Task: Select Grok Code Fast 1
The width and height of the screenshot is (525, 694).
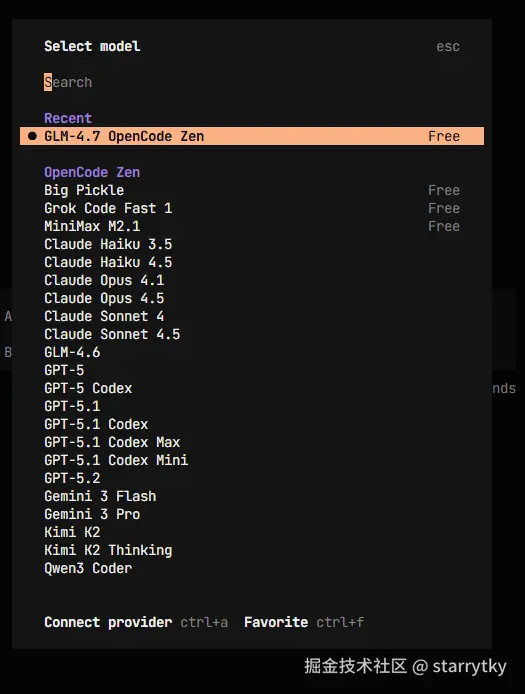Action: click(252, 208)
